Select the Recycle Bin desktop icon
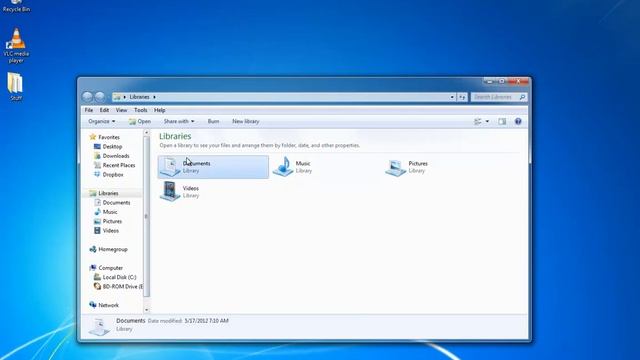This screenshot has height=360, width=640. [x=16, y=6]
